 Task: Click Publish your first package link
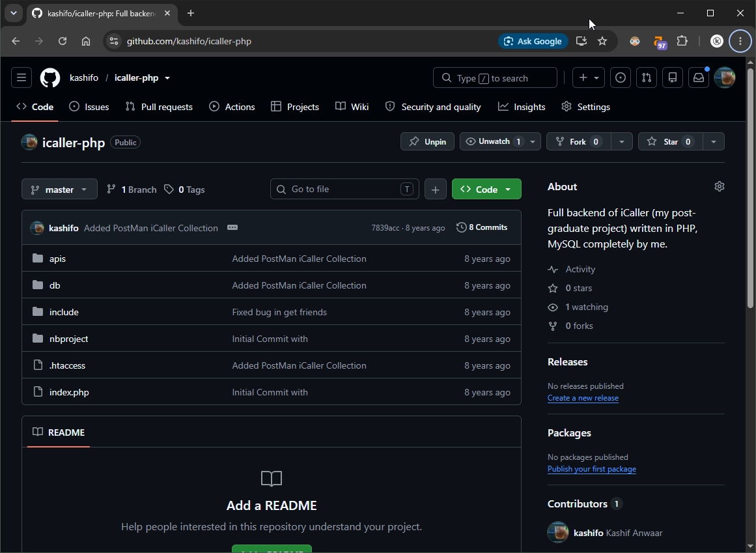592,469
